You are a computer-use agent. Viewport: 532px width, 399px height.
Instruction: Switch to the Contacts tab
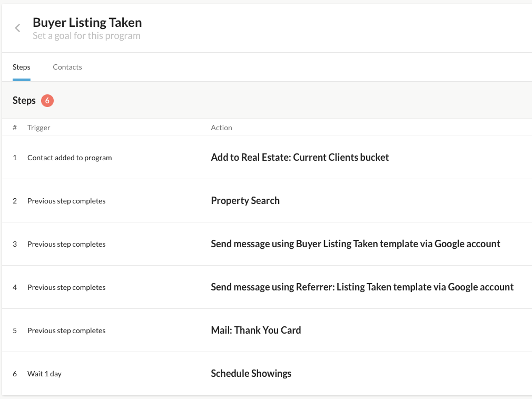[67, 67]
